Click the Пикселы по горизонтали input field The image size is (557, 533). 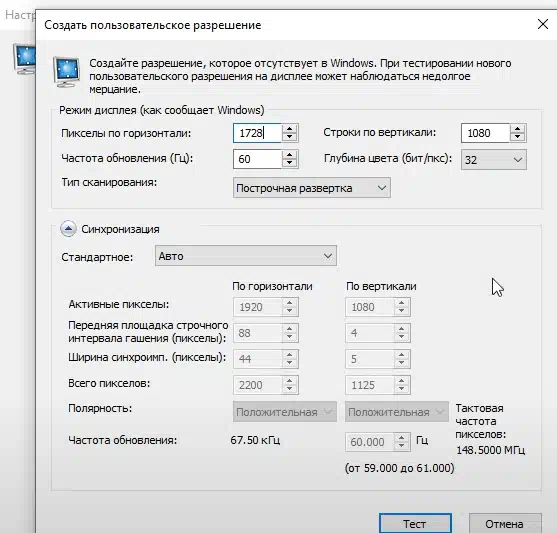pos(258,133)
